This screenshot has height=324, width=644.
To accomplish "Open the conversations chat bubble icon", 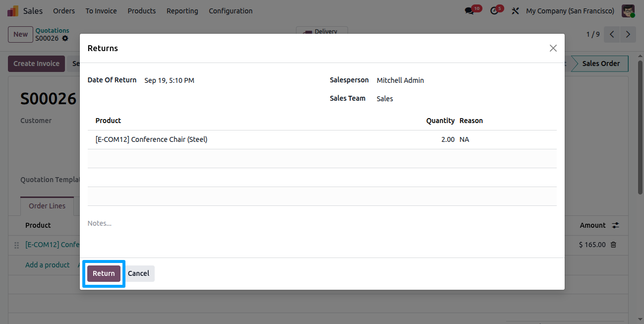I will tap(469, 11).
